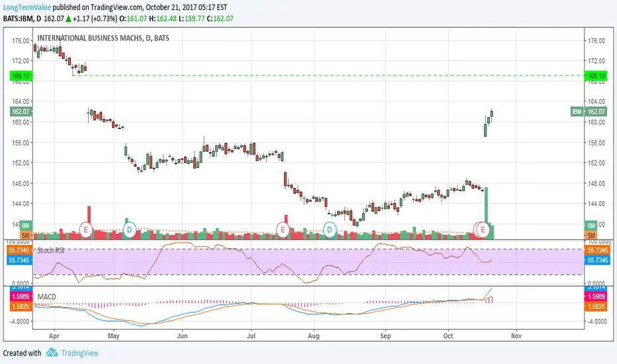Click the orange 55.7345 value on left
This screenshot has width=617, height=364.
(19, 250)
